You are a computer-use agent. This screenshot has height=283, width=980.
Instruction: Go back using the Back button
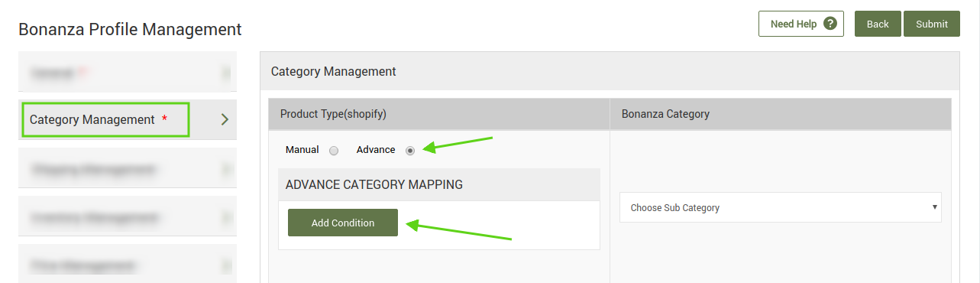(878, 24)
